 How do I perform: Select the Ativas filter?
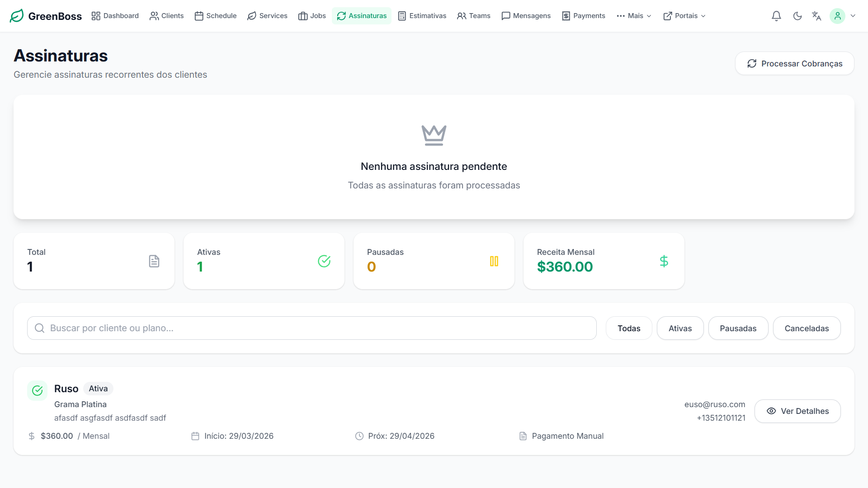pyautogui.click(x=680, y=328)
